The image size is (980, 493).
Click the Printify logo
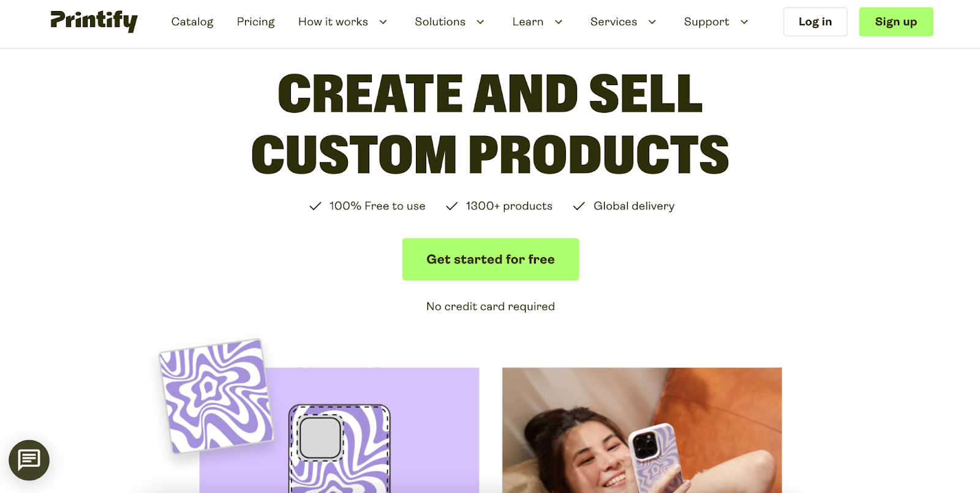(x=94, y=21)
